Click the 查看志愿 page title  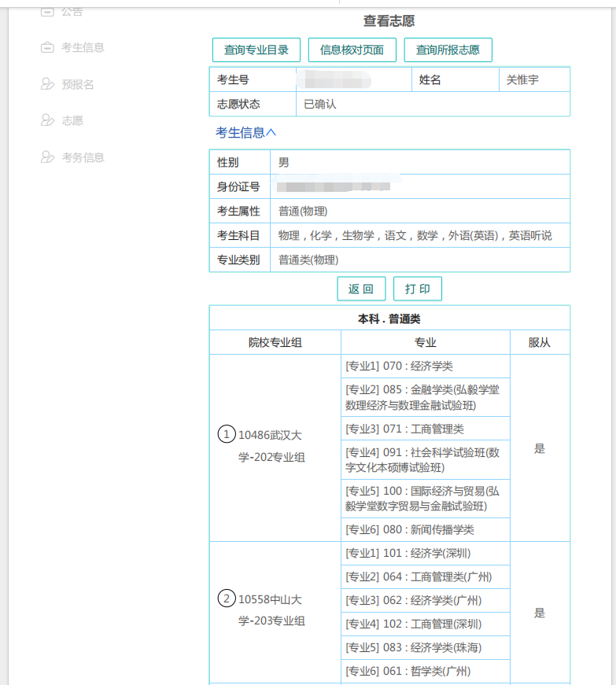point(389,20)
